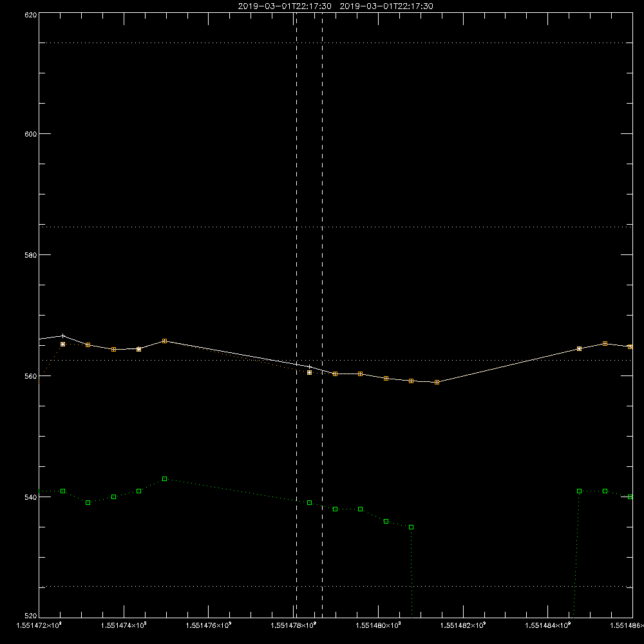Pick the orange marker between the dashed vertical lines

click(310, 372)
